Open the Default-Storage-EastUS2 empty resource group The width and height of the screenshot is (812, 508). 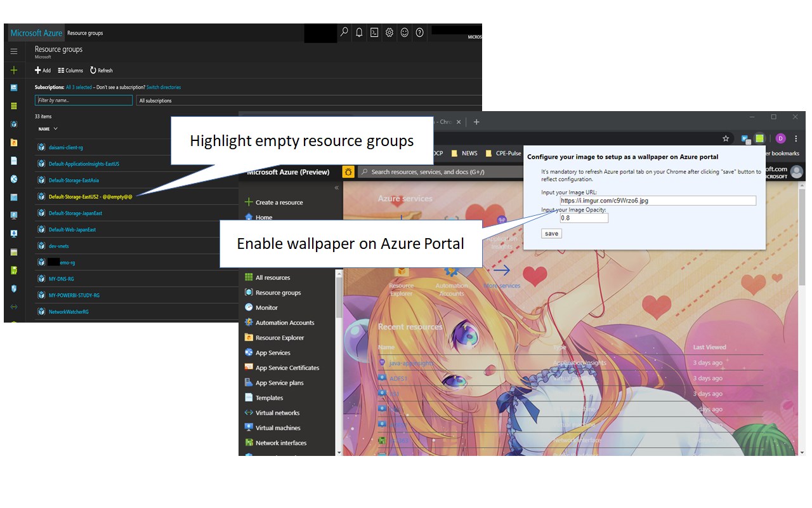pyautogui.click(x=90, y=197)
